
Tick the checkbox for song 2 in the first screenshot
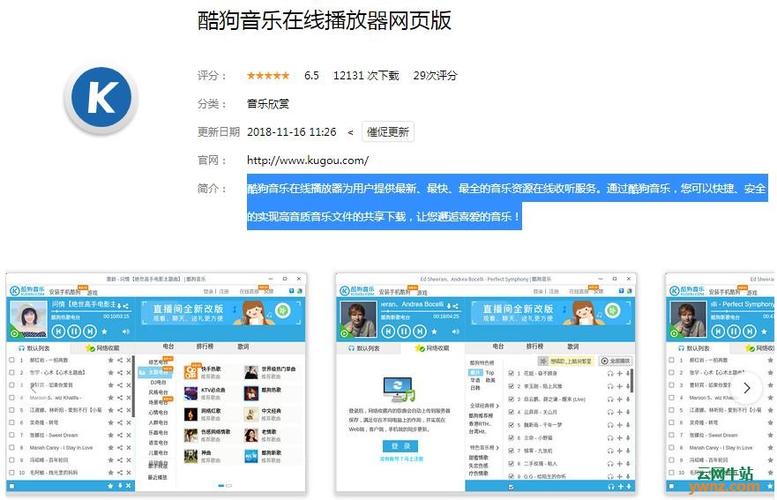tap(11, 372)
